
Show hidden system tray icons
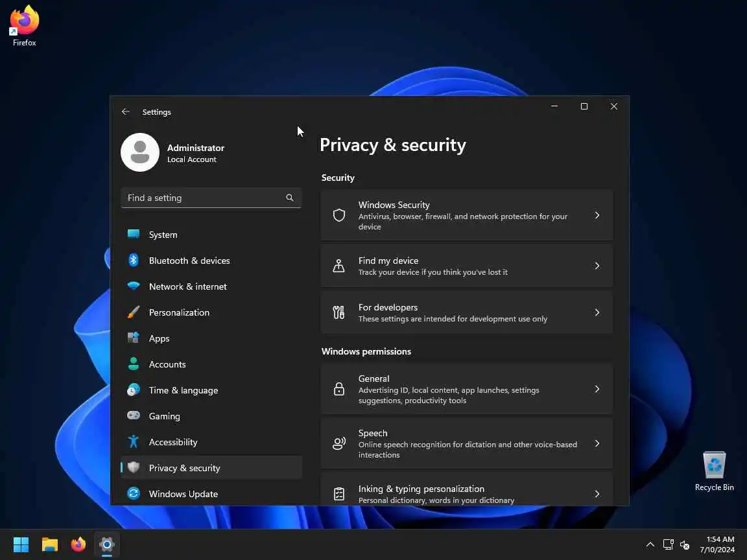tap(650, 544)
